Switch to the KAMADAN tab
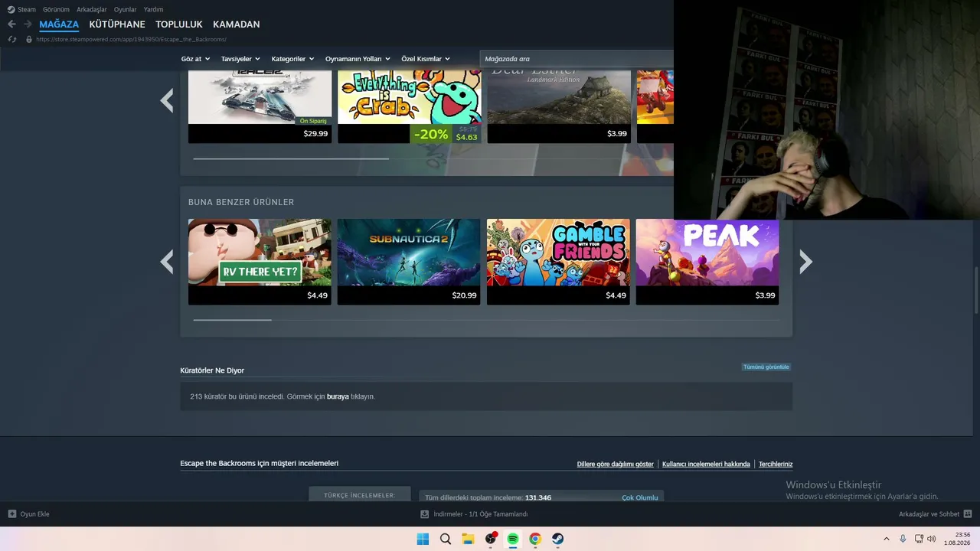 click(x=237, y=24)
